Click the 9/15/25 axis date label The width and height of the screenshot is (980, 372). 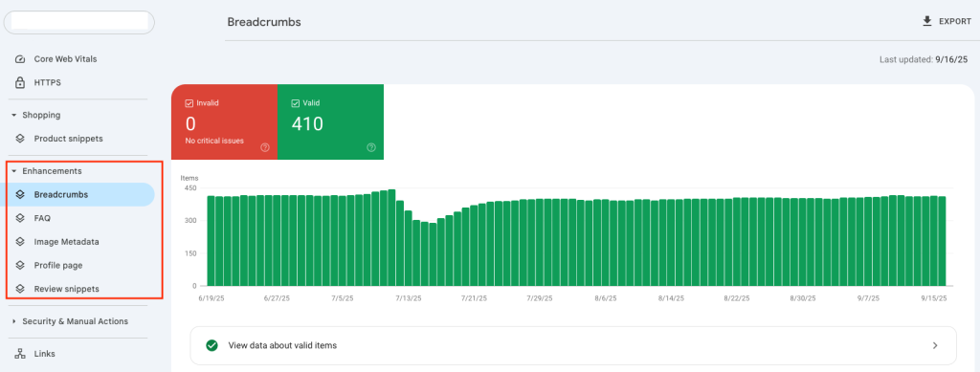[x=935, y=298]
